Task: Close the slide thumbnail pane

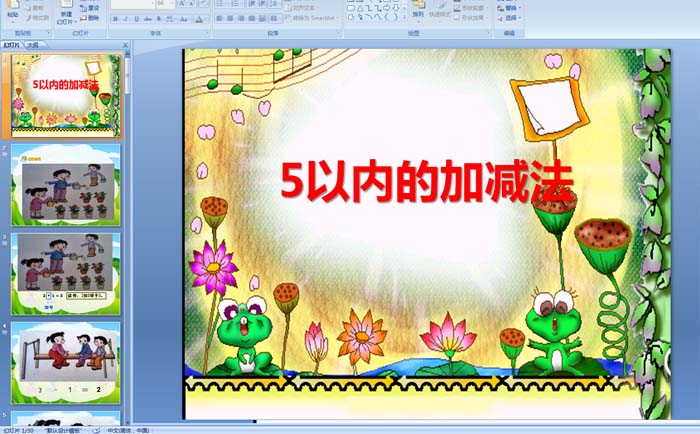Action: 124,45
